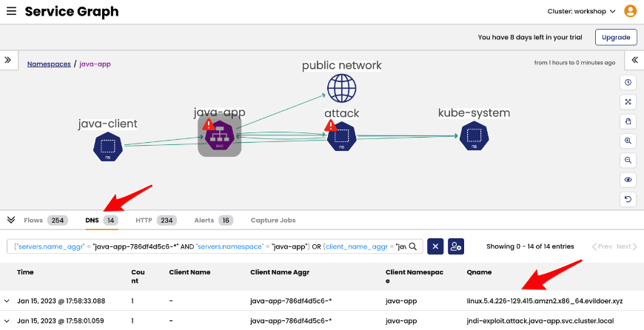Select the kube-system namespace node
The image size is (644, 330).
[x=474, y=136]
